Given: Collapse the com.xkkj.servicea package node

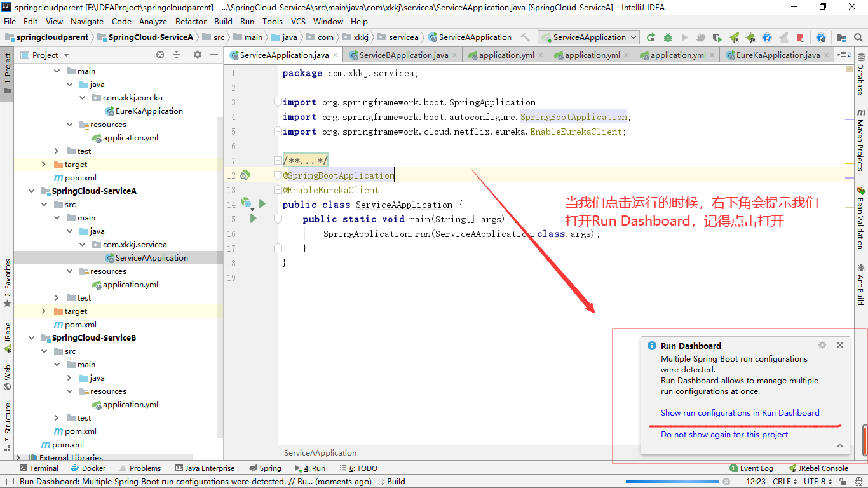Looking at the screenshot, I should [83, 245].
